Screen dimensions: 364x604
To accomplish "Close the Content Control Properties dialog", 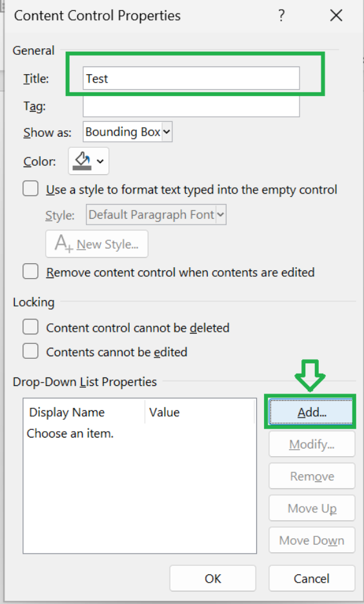I will point(336,15).
